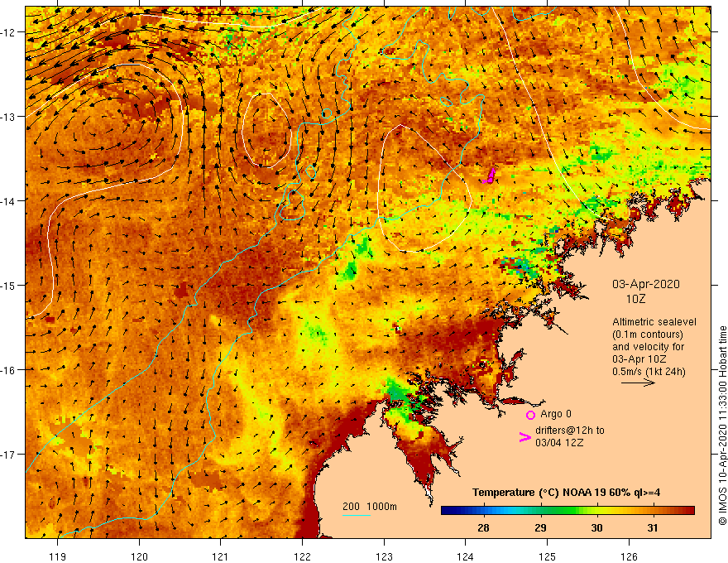Viewport: 728px width, 563px height.
Task: Click the magenta Argo circle legend symbol
Action: pos(530,415)
